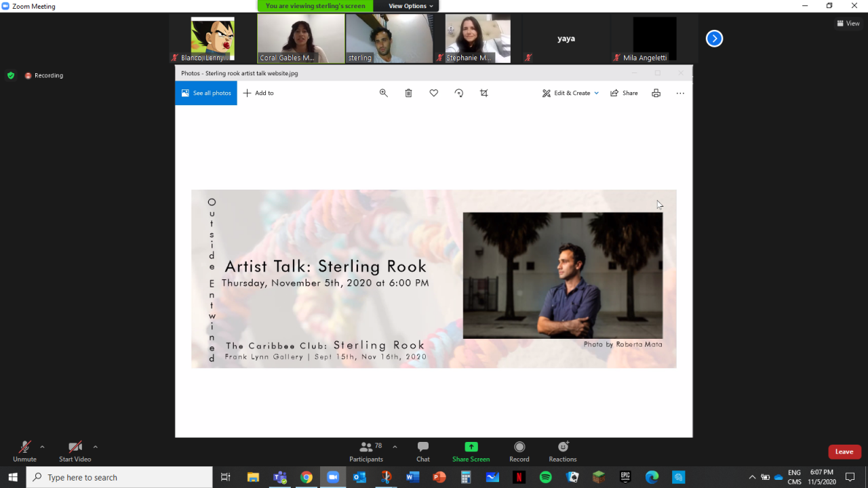Open the Zoom Participants panel
The image size is (868, 488).
pyautogui.click(x=366, y=451)
